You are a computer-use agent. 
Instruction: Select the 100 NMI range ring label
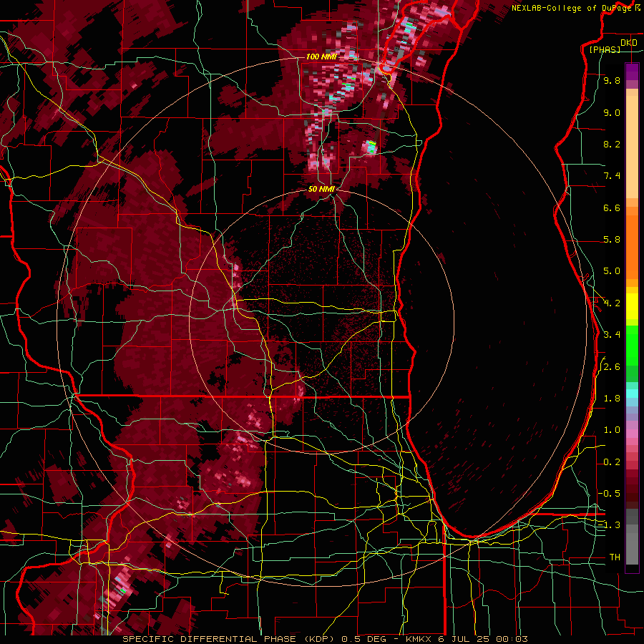click(321, 57)
